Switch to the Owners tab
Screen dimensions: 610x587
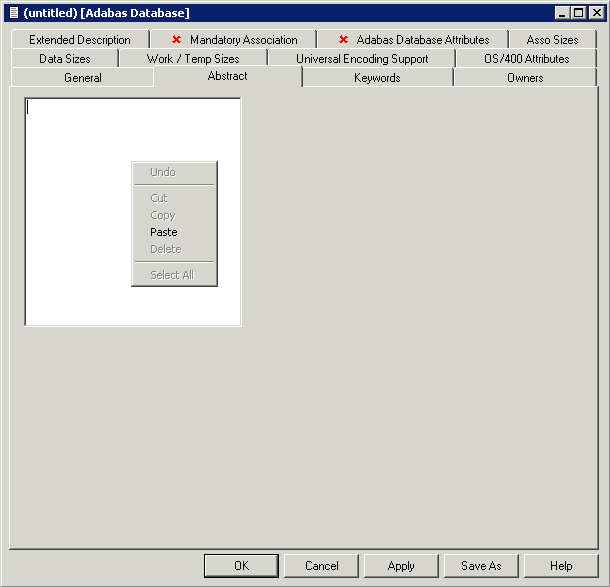click(x=525, y=78)
